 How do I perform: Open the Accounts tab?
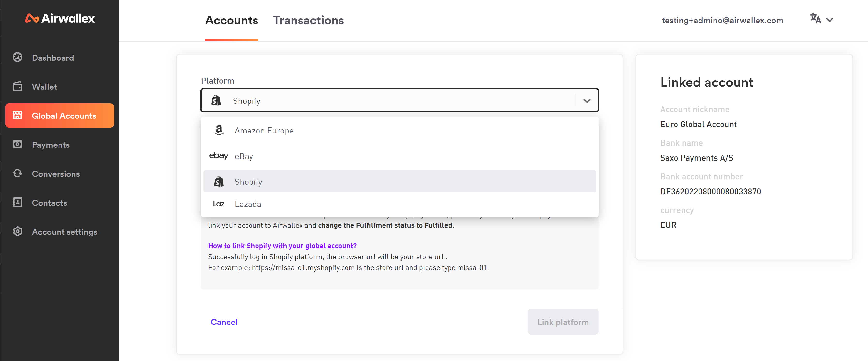tap(231, 20)
